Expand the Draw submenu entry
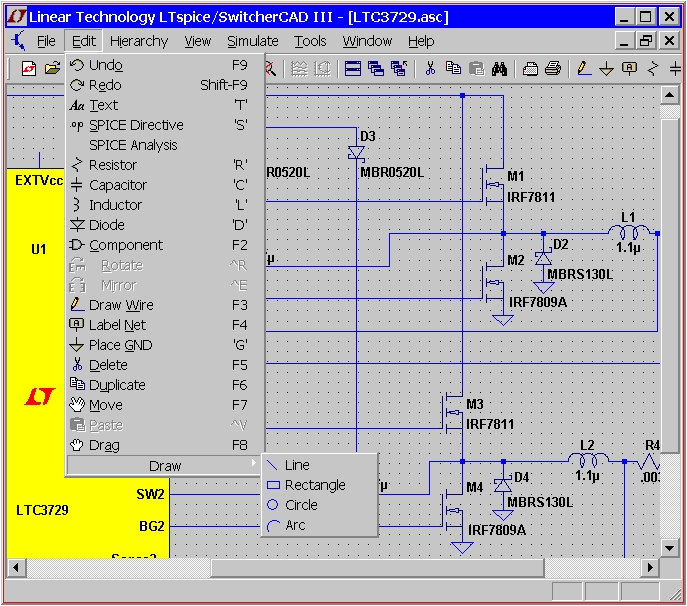 point(165,466)
